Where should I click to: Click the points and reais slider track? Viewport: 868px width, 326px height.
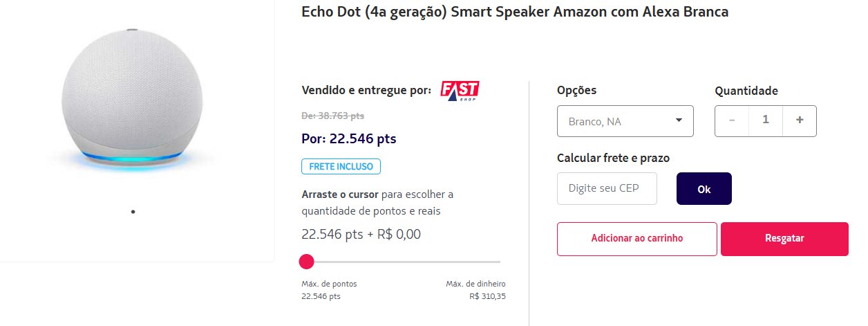[x=401, y=262]
